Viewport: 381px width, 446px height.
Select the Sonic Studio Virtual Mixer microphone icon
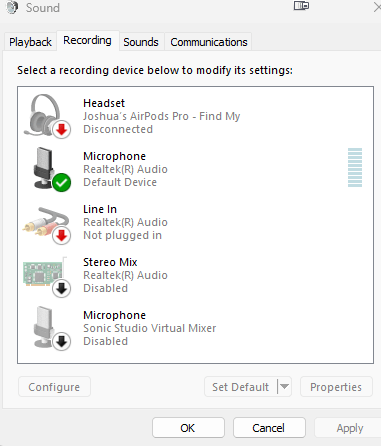[x=52, y=328]
